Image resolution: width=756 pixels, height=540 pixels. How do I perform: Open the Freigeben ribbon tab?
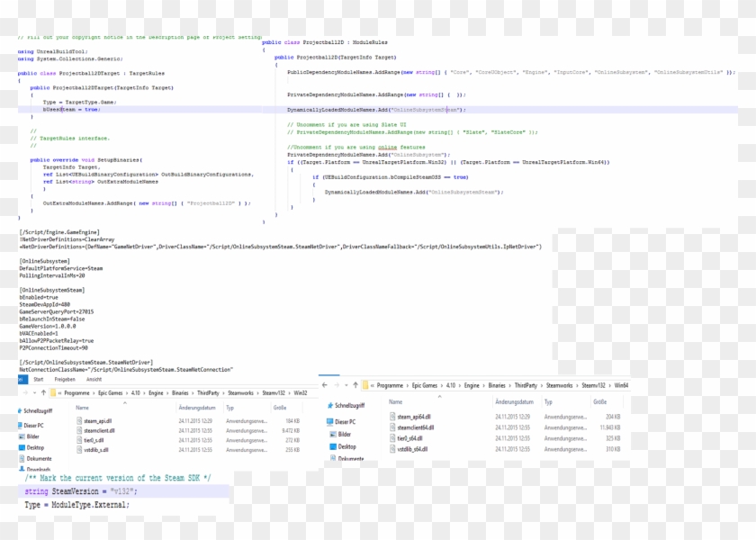(65, 380)
